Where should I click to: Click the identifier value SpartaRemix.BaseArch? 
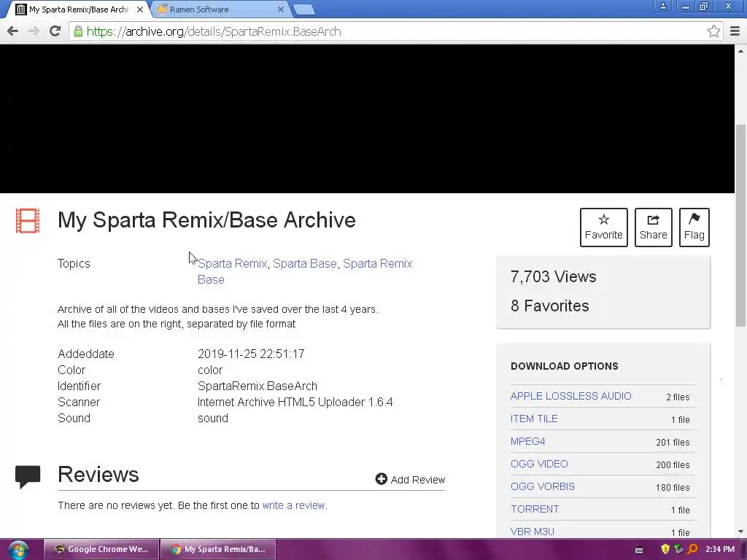[x=258, y=386]
